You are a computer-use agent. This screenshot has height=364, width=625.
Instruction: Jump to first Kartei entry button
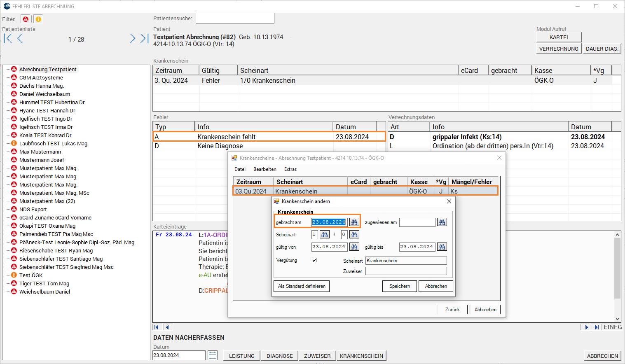(x=157, y=327)
